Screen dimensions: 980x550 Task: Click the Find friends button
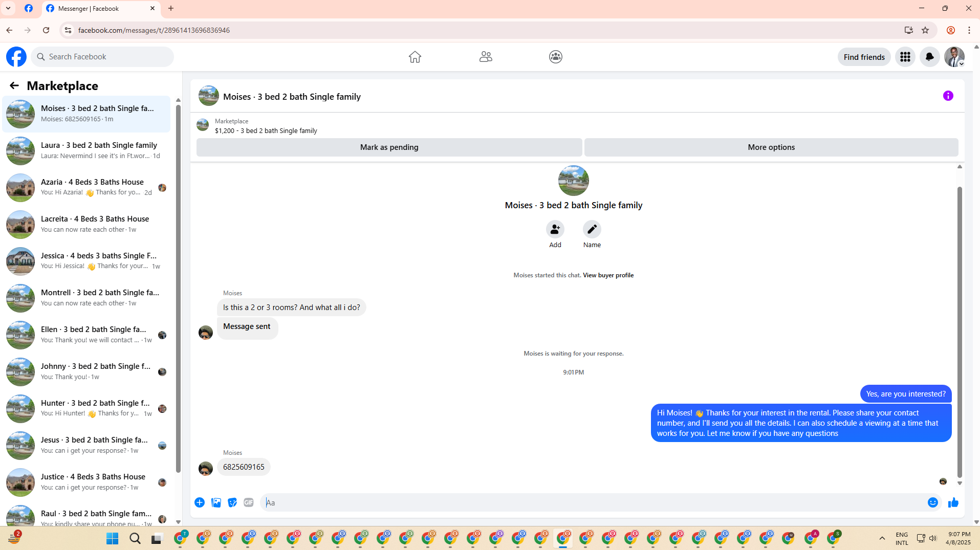864,57
